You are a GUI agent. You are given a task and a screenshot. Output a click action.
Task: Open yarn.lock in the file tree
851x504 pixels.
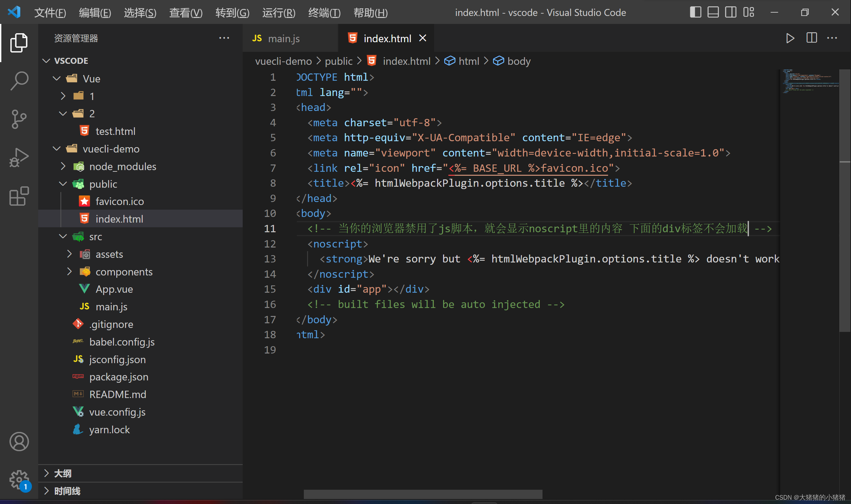tap(141, 430)
